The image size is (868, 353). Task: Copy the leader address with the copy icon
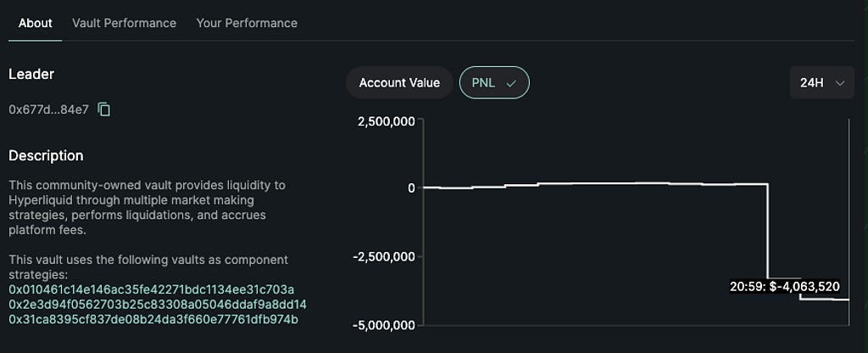[104, 109]
